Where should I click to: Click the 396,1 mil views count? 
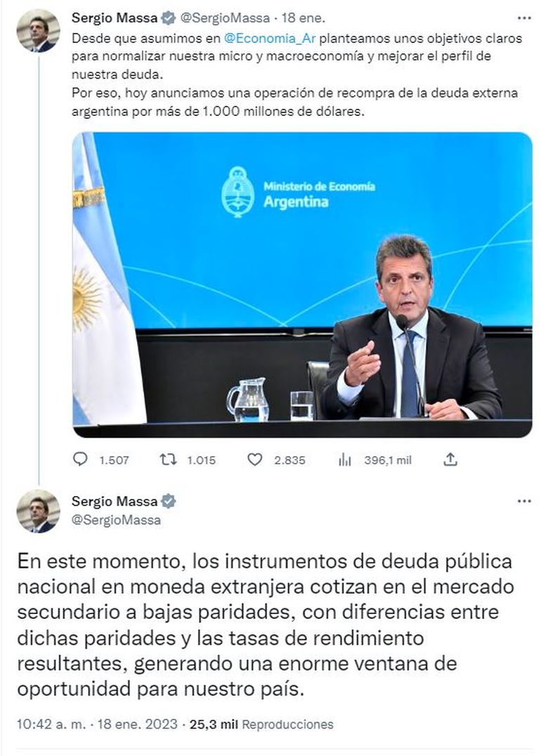point(387,460)
